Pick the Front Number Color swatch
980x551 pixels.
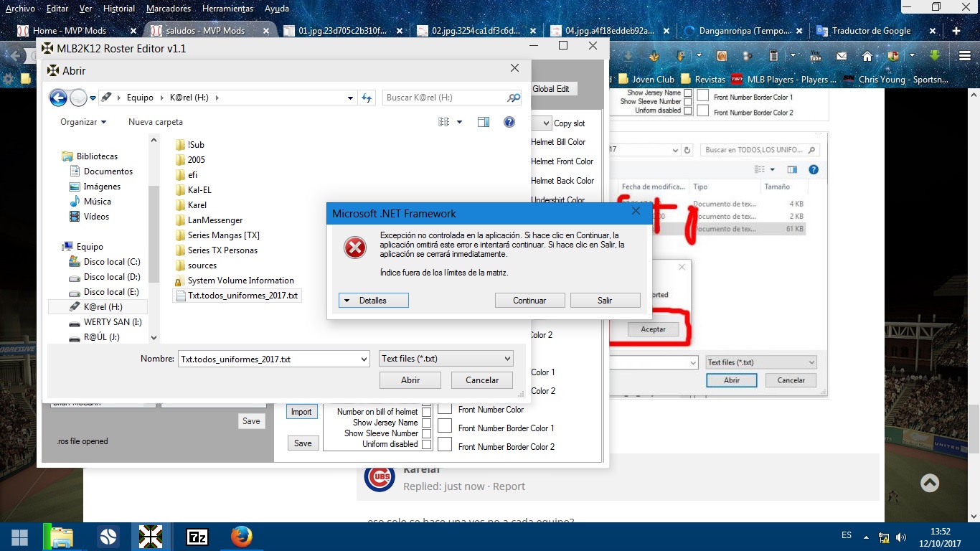445,408
